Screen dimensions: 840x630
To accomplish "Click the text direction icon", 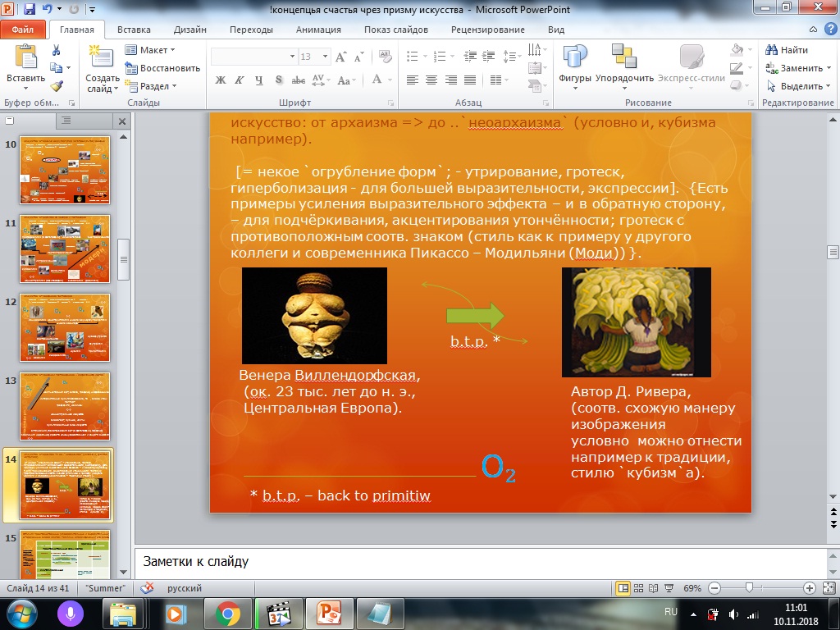I will (x=536, y=50).
